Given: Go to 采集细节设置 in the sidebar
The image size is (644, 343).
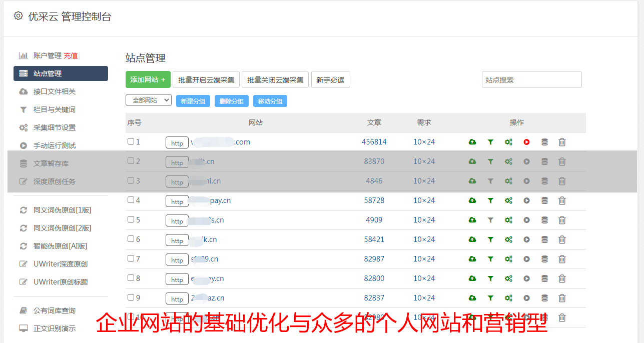Looking at the screenshot, I should click(54, 127).
